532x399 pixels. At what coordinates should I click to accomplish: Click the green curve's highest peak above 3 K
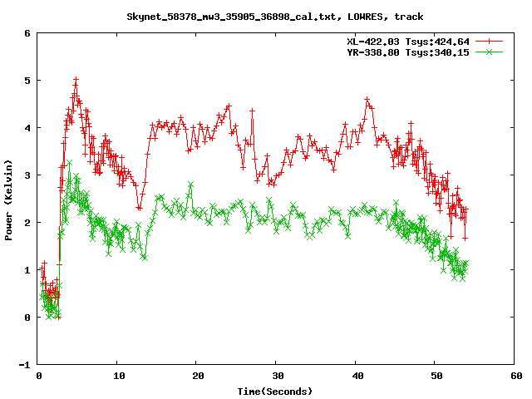[x=69, y=163]
